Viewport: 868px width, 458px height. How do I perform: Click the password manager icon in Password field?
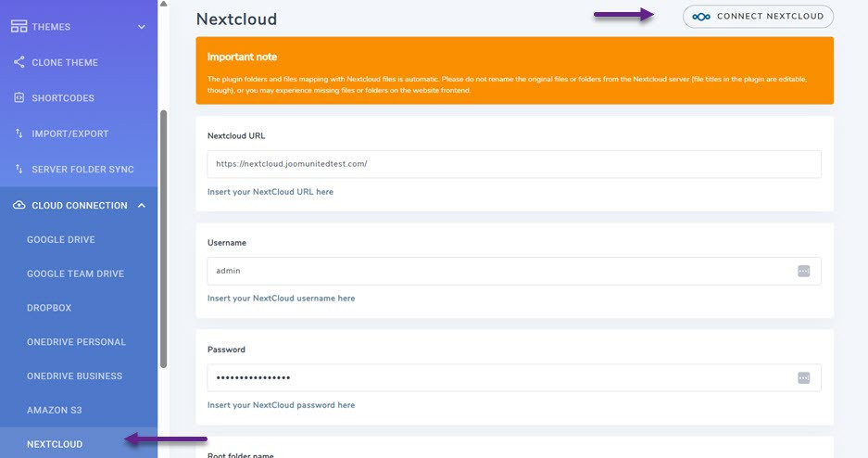(x=803, y=377)
